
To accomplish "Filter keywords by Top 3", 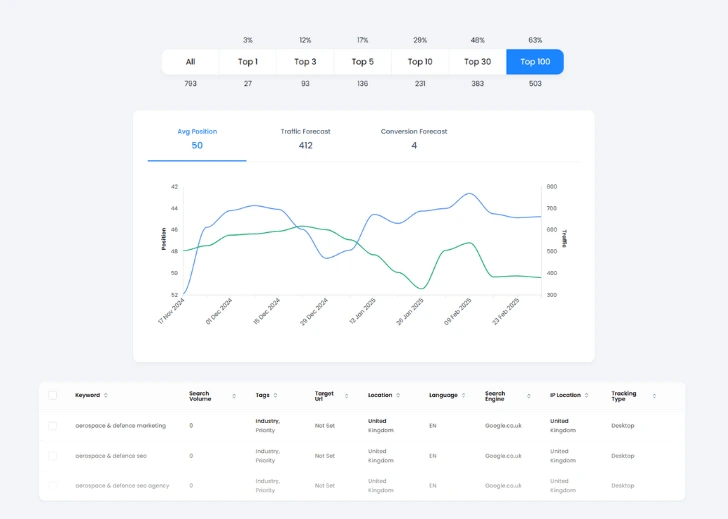I will [305, 62].
